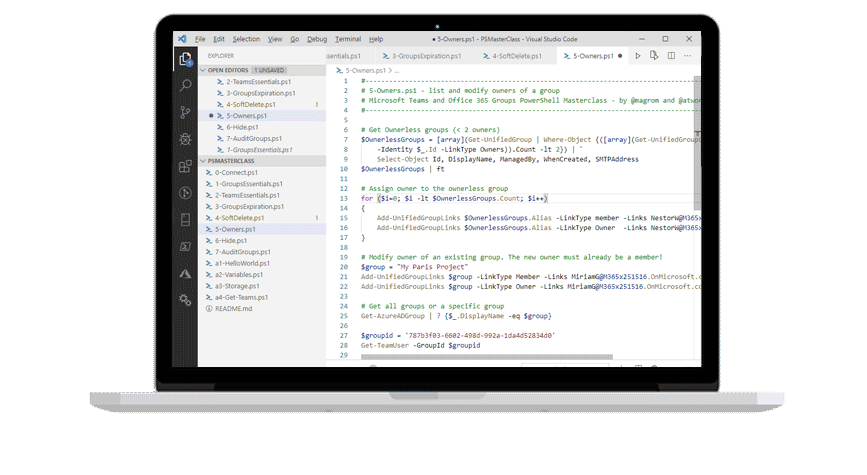Screen dimensions: 867x475
Task: Click the Split Editor icon
Action: point(671,56)
